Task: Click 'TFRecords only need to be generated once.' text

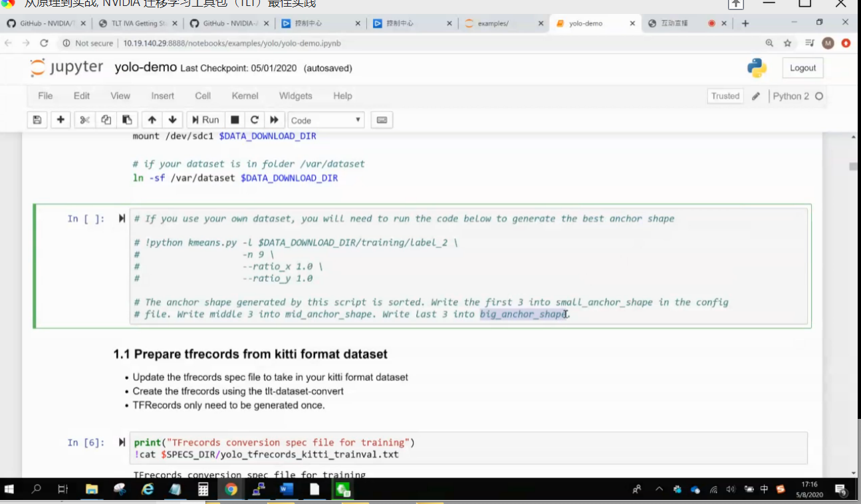Action: 229,405
